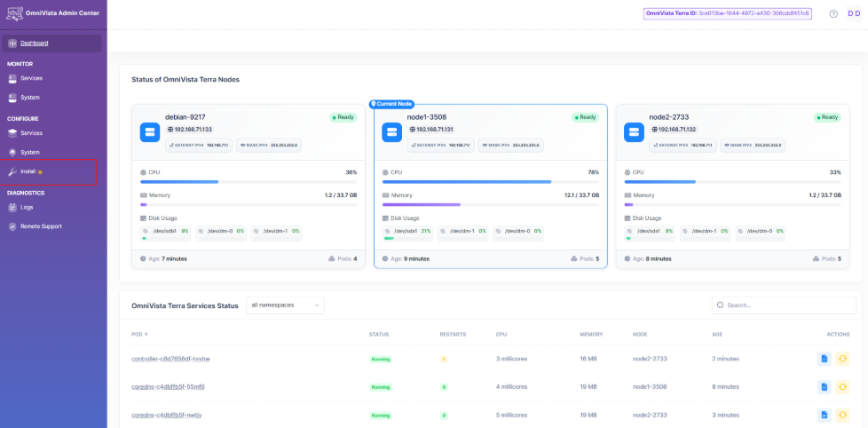Click Ready status badge on debian-9217

click(x=343, y=117)
